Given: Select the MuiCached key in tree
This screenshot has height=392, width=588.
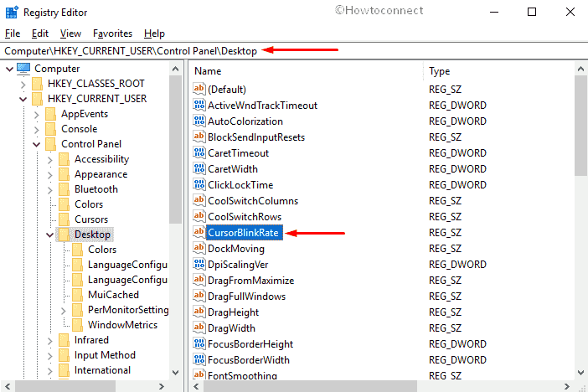Looking at the screenshot, I should pos(113,295).
